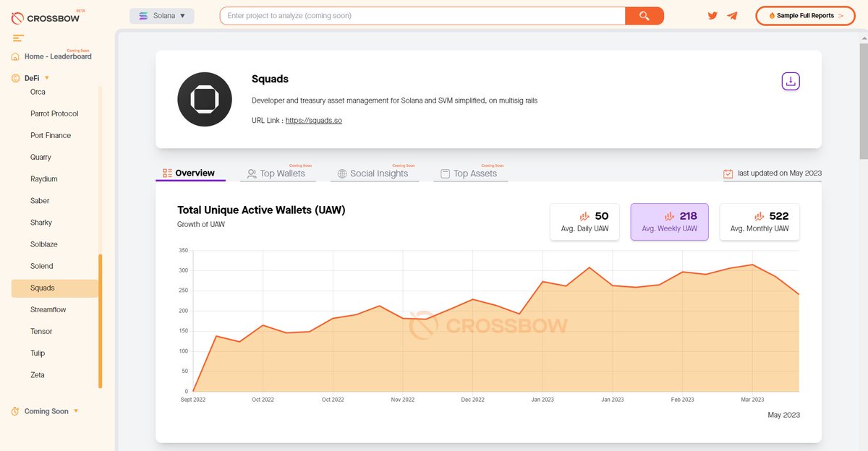The height and width of the screenshot is (451, 868).
Task: Expand the Coming Soon section arrow
Action: [x=76, y=411]
